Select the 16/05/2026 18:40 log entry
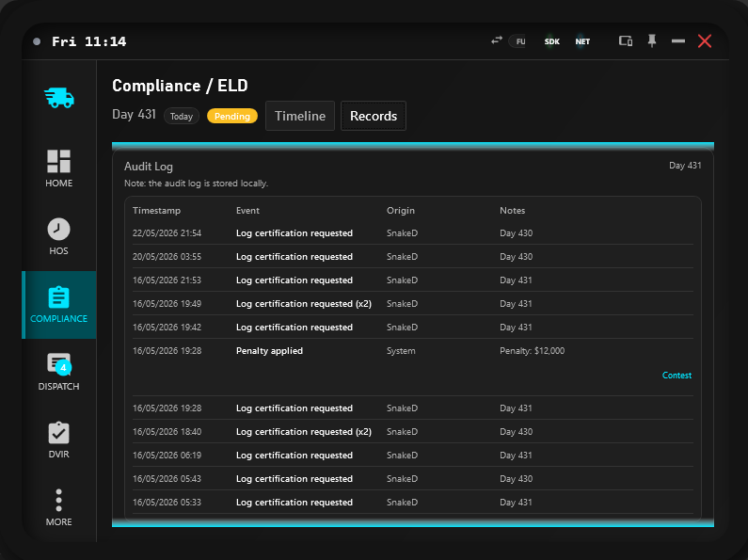 click(413, 432)
